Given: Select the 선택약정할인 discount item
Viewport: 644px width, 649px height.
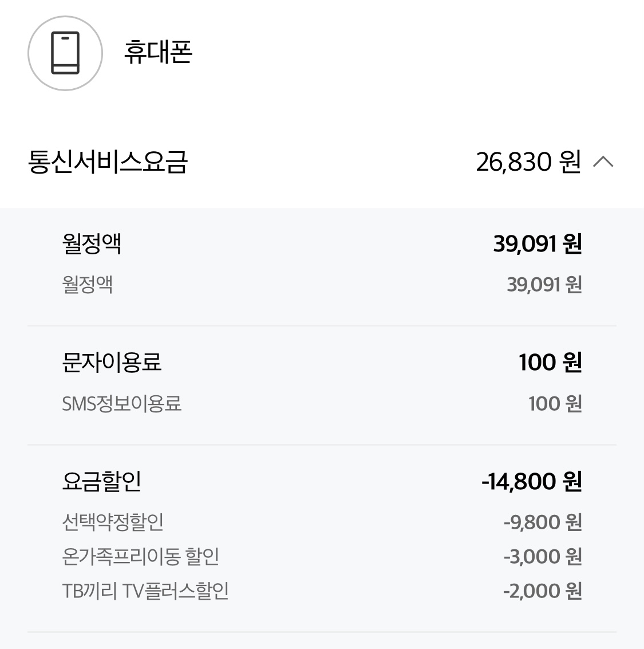Looking at the screenshot, I should point(113,522).
